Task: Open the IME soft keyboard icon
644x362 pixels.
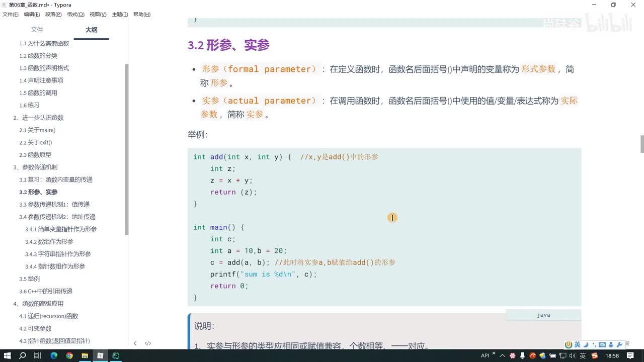Action: [602, 344]
